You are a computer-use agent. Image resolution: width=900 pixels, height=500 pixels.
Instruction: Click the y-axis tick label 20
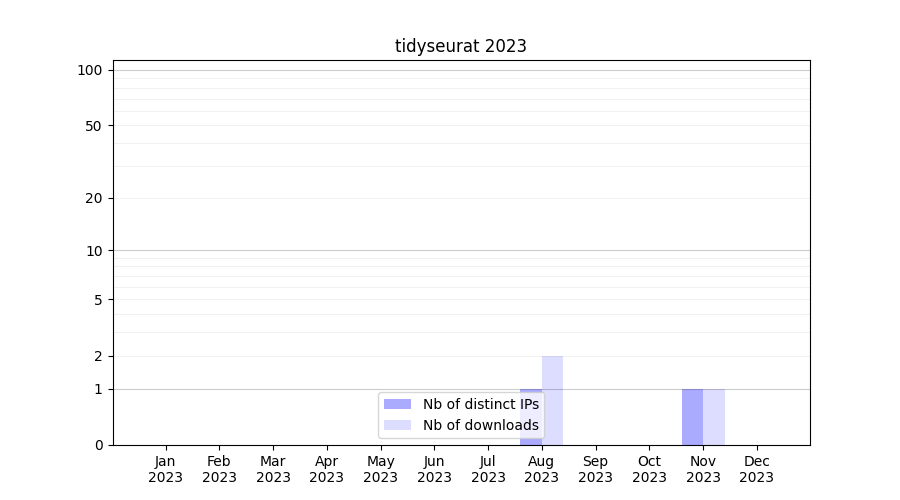coord(93,198)
